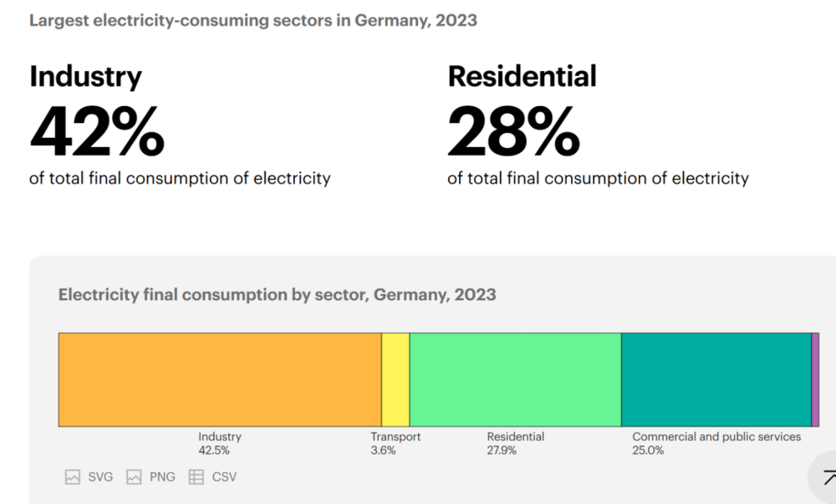Click the Largest electricity-consuming sectors heading
Image resolution: width=836 pixels, height=504 pixels.
coord(253,20)
